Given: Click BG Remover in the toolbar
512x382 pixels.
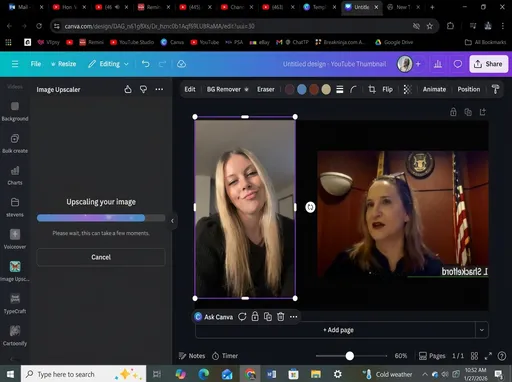Looking at the screenshot, I should point(227,89).
